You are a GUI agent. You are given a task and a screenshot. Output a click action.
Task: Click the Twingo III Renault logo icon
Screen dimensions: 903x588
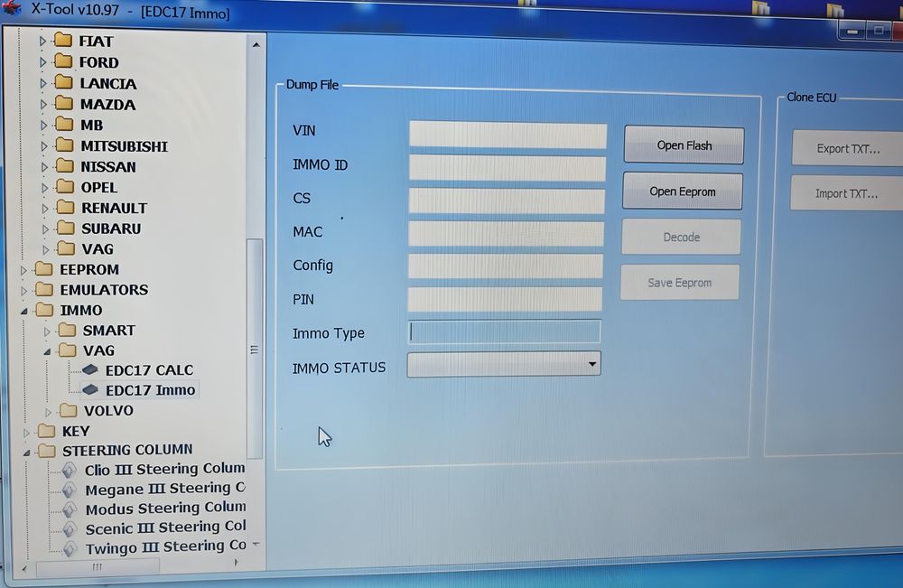pos(70,548)
